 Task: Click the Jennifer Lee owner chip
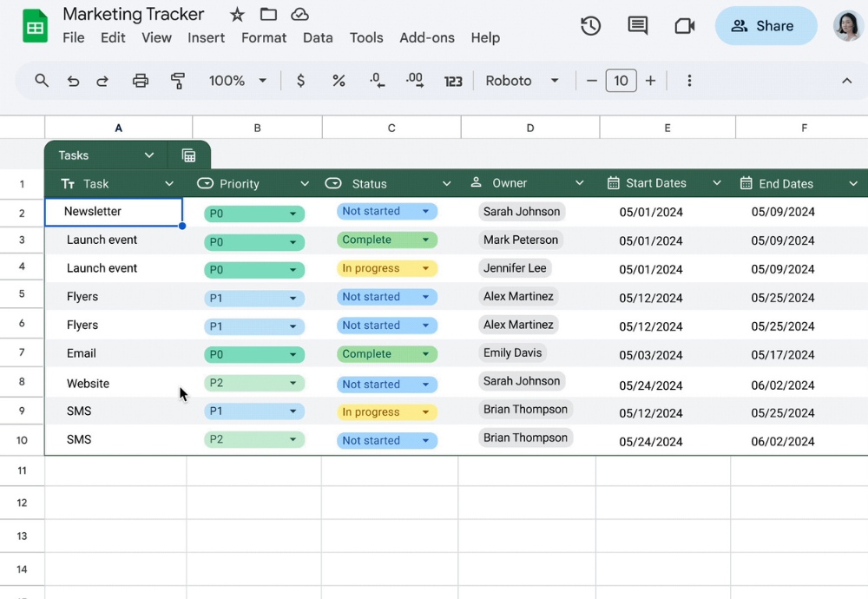(x=515, y=268)
